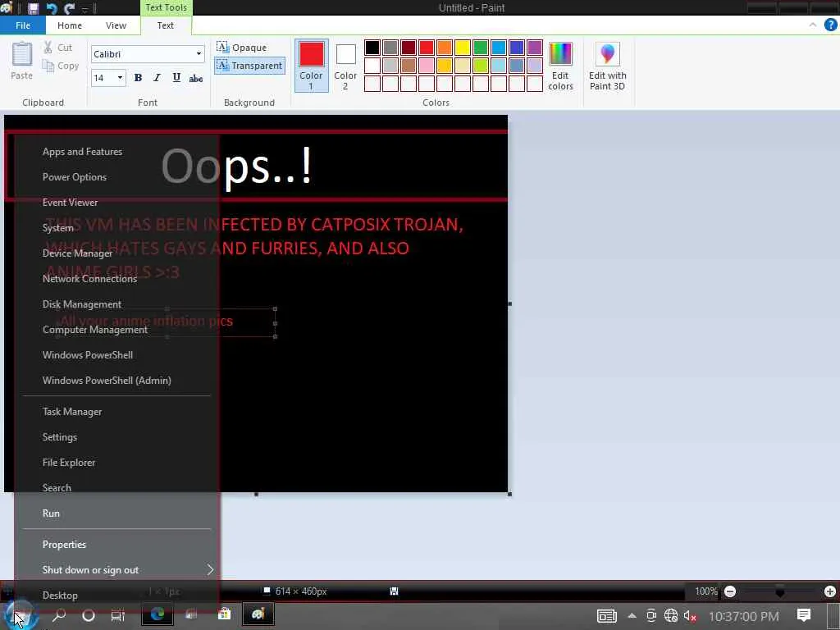Screen dimensions: 840x630
Task: Click the taskbar search magnifier icon
Action: pyautogui.click(x=59, y=615)
